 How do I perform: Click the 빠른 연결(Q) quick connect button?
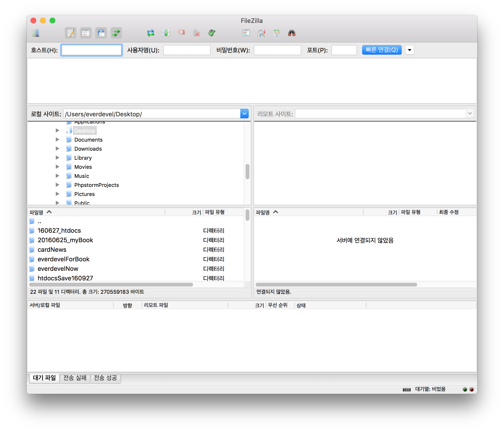coord(382,50)
